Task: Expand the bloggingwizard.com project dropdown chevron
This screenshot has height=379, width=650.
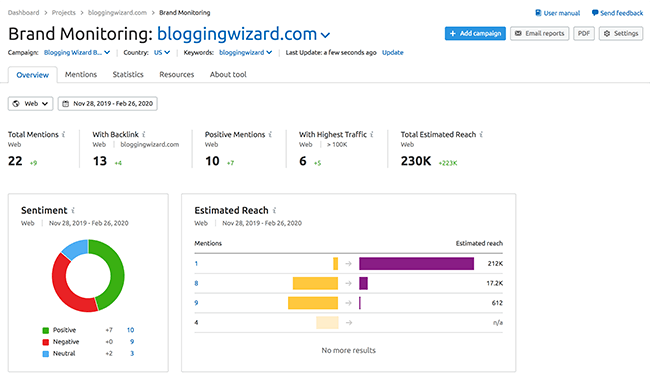Action: point(326,36)
